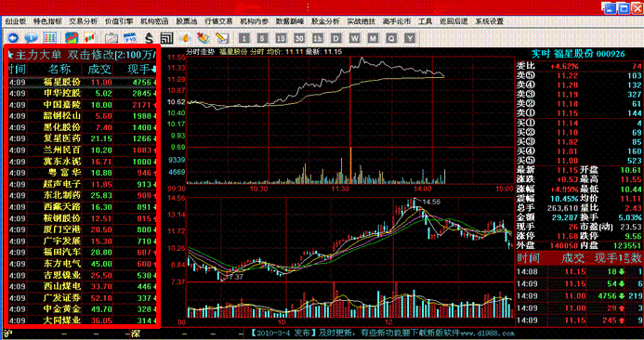Select the 福田汽车 row
The height and width of the screenshot is (340, 644).
[x=82, y=253]
